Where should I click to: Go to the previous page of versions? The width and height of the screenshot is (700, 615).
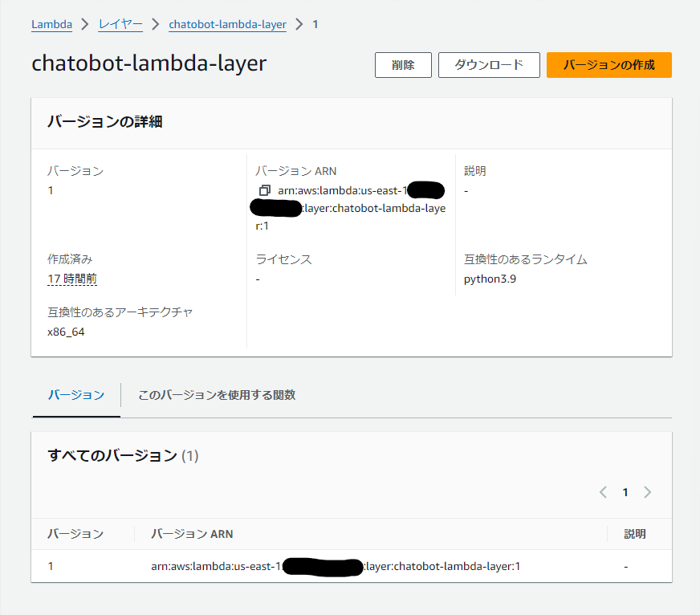(603, 492)
